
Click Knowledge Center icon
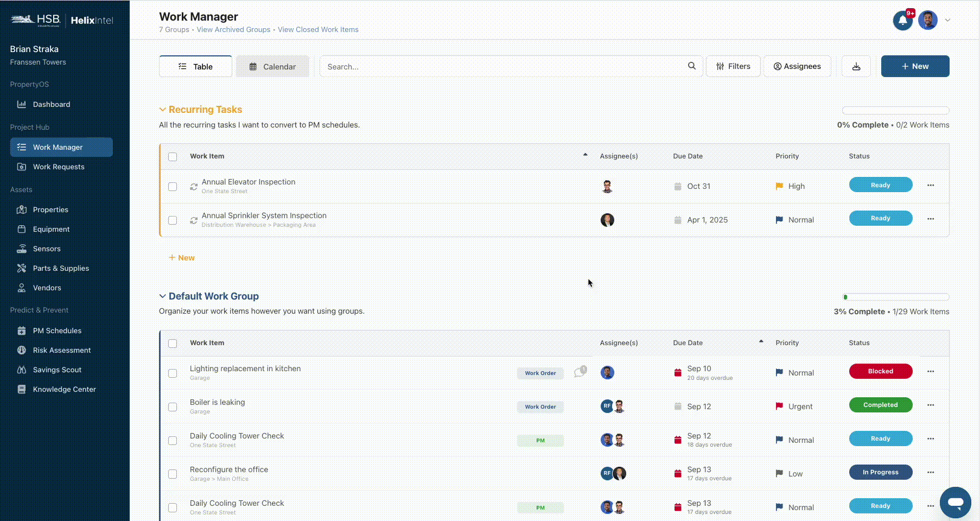[22, 389]
